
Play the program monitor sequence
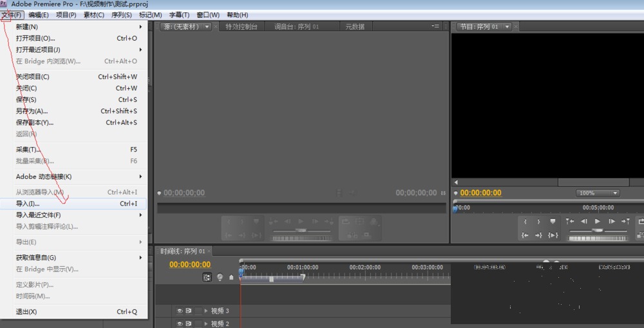click(598, 221)
